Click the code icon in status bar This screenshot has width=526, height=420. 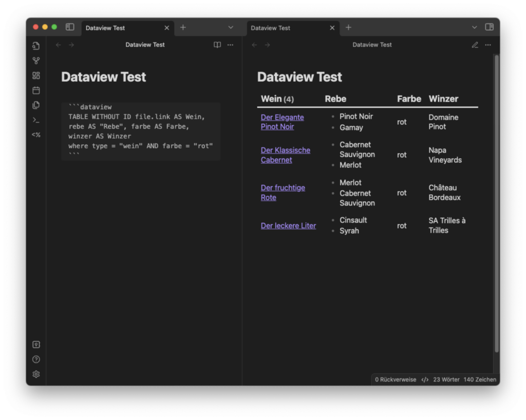[x=425, y=380]
